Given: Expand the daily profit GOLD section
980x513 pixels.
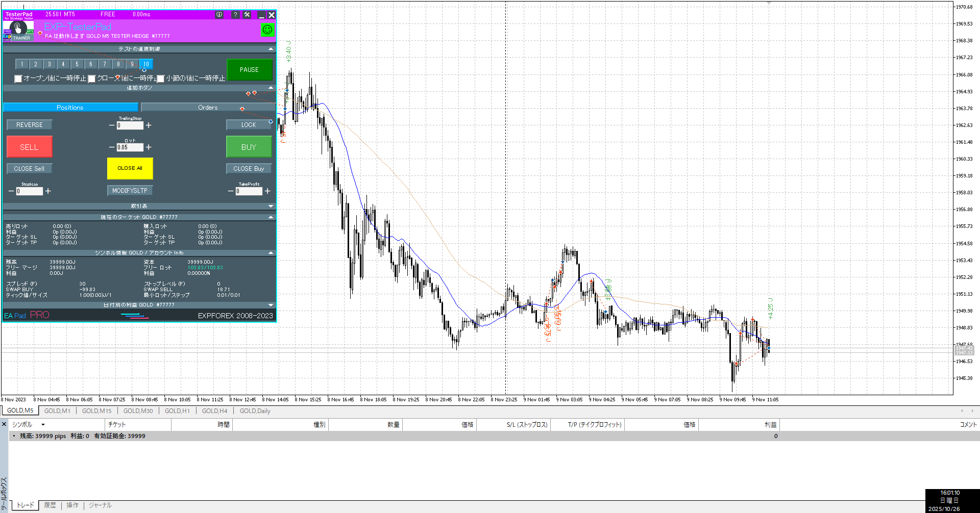Looking at the screenshot, I should [x=271, y=305].
